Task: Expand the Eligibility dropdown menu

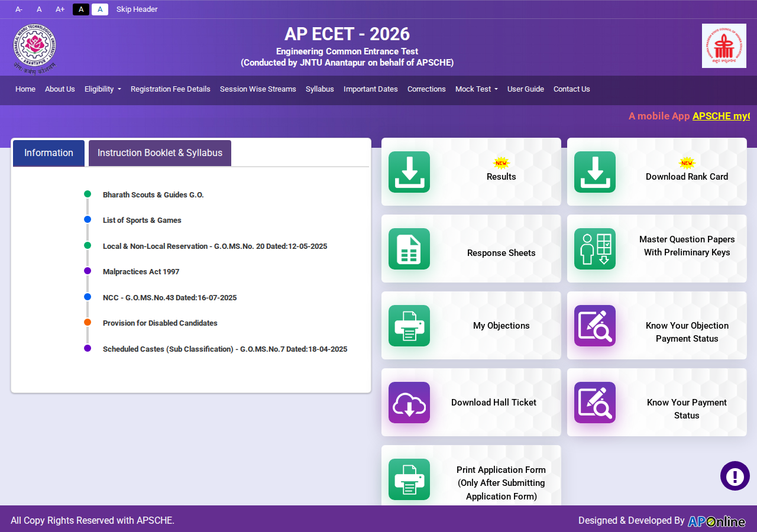Action: [x=103, y=89]
